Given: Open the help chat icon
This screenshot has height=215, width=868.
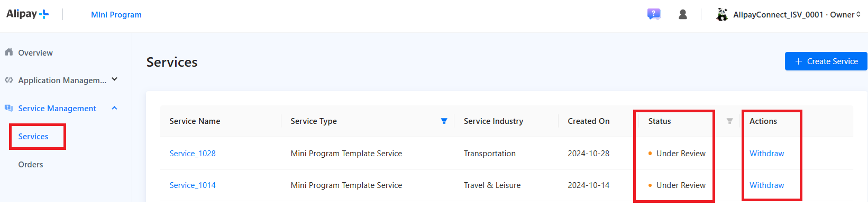Looking at the screenshot, I should (x=654, y=14).
